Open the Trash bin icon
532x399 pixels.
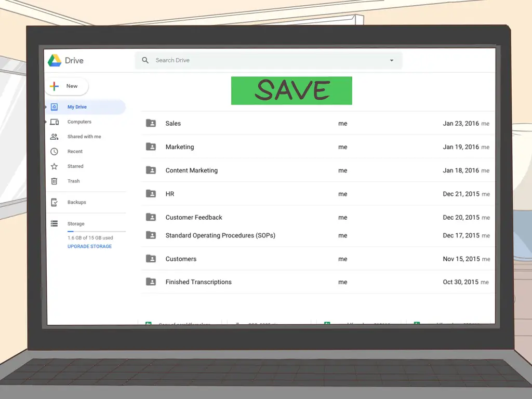tap(54, 181)
